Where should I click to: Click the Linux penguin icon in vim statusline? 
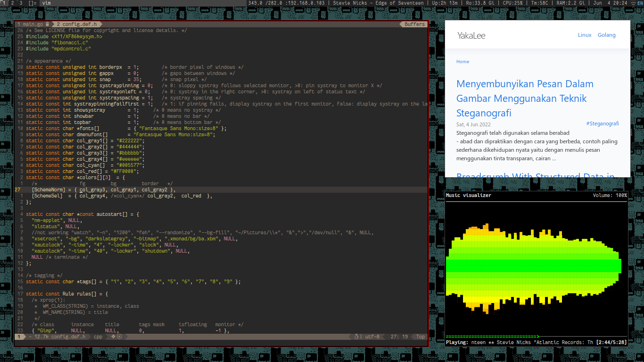pyautogui.click(x=357, y=337)
